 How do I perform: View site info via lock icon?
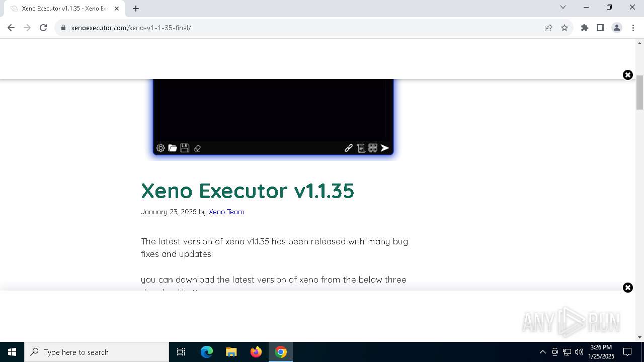(63, 28)
